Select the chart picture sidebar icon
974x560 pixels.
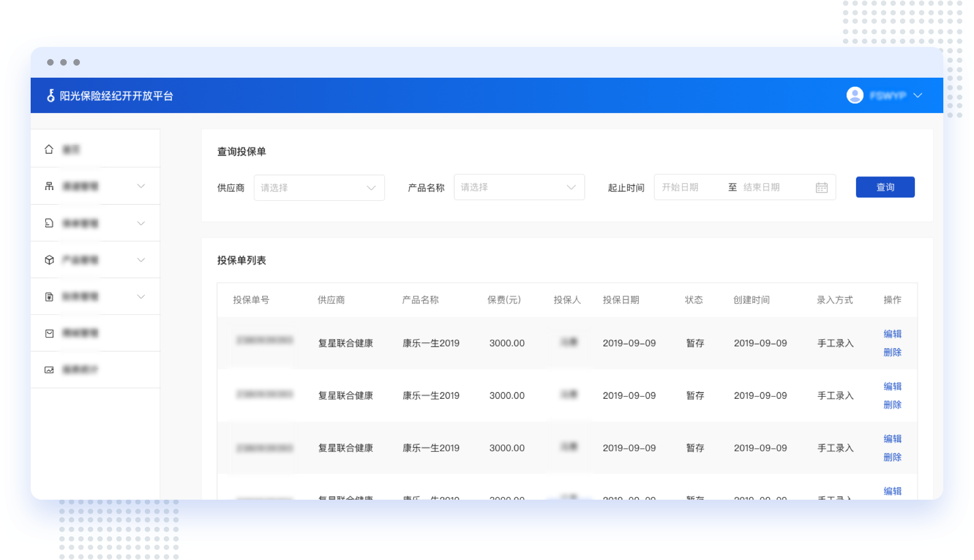[49, 370]
